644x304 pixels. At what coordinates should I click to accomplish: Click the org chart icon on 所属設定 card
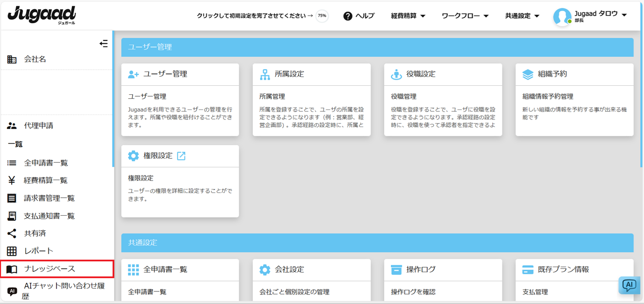coord(265,74)
